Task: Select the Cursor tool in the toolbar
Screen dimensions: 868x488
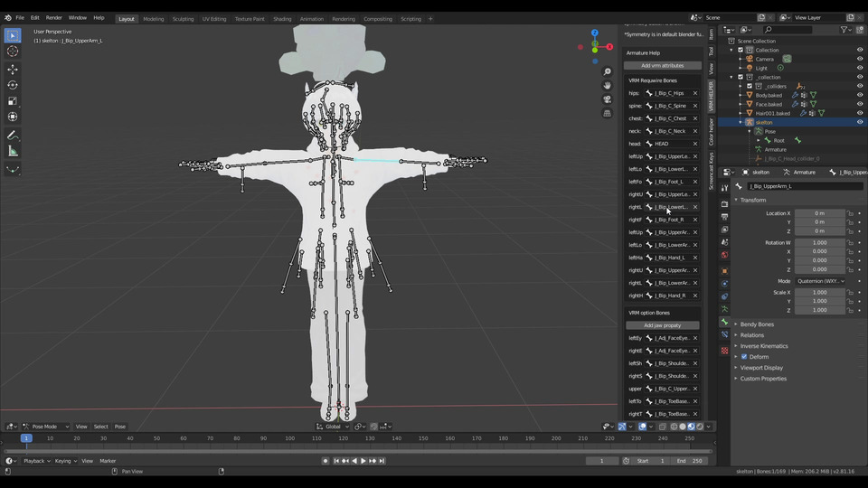Action: click(x=13, y=52)
